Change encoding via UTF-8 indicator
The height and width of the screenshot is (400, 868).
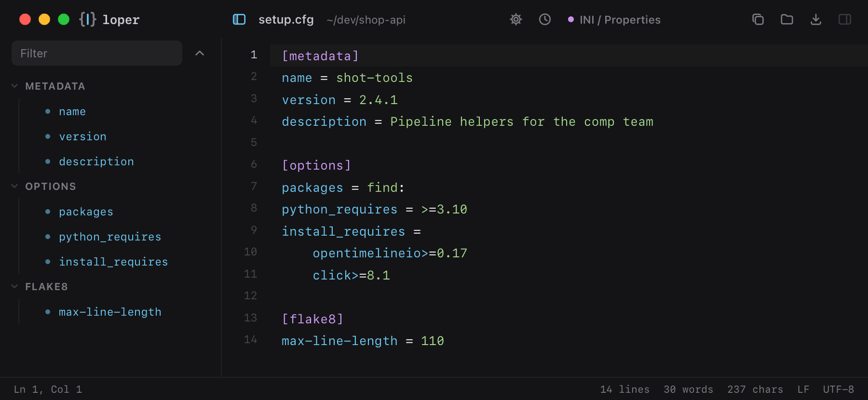pyautogui.click(x=838, y=389)
